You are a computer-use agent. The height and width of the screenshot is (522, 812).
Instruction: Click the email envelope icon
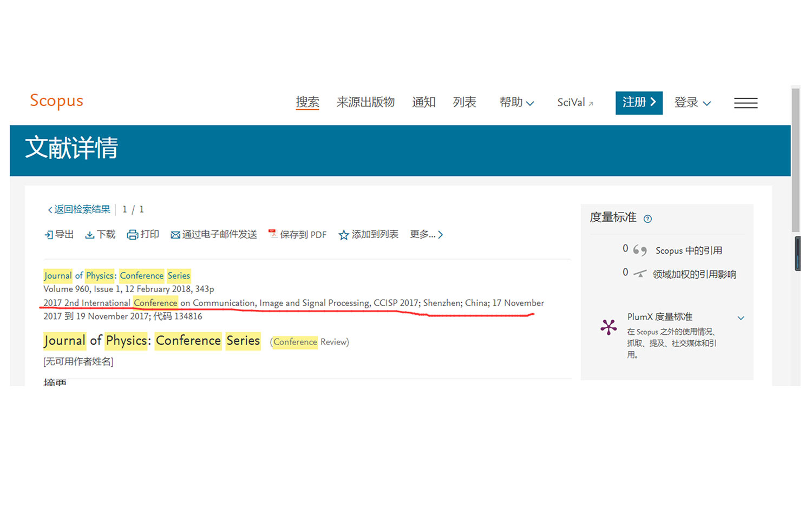point(175,235)
